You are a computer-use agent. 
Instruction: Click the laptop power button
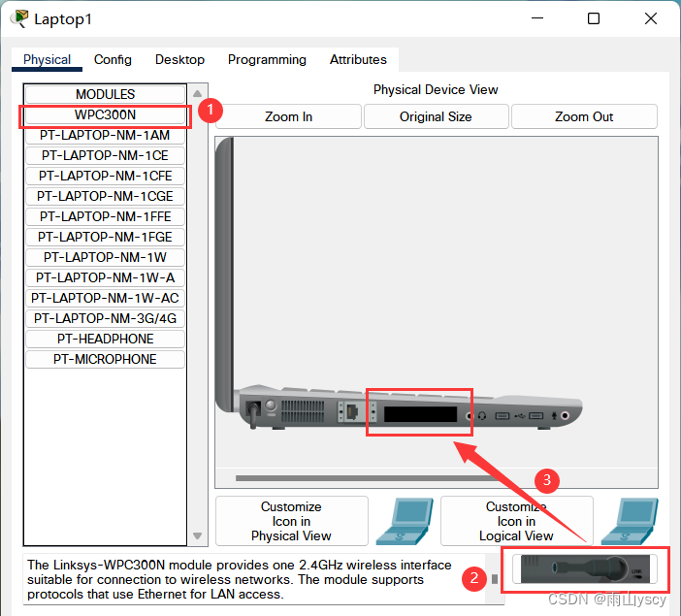click(271, 405)
